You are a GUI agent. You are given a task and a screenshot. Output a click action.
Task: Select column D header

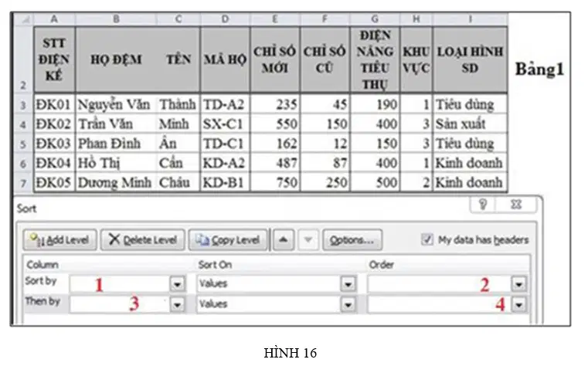pyautogui.click(x=225, y=19)
